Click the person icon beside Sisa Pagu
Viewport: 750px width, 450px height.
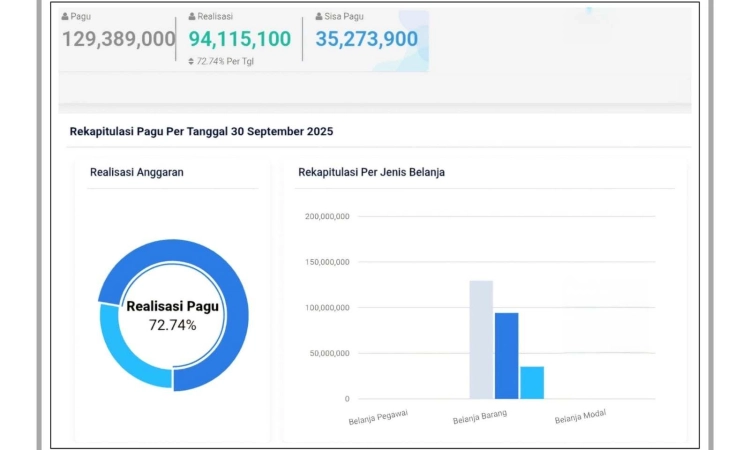tap(319, 17)
